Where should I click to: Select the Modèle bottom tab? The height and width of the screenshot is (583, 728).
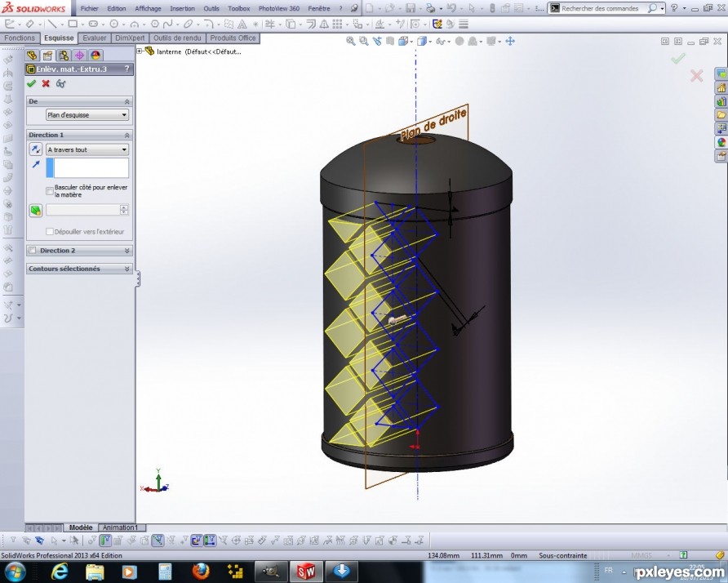(x=81, y=527)
